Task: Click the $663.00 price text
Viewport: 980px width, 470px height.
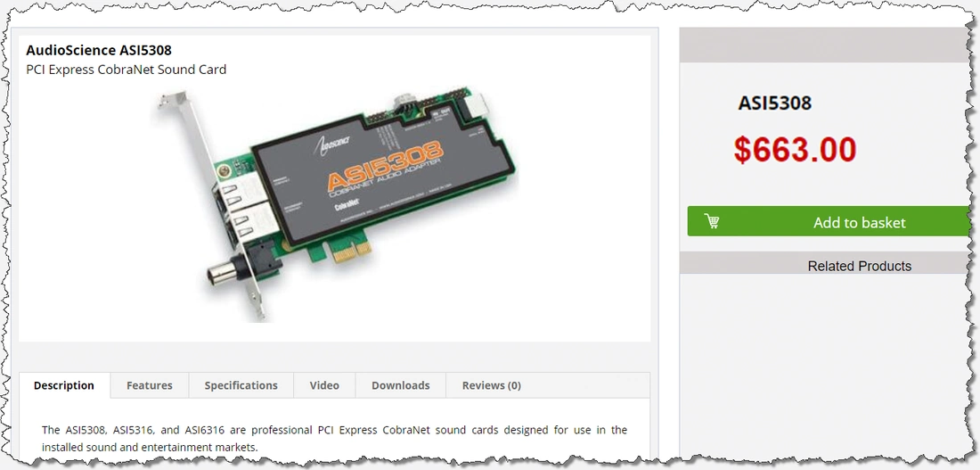Action: tap(795, 150)
